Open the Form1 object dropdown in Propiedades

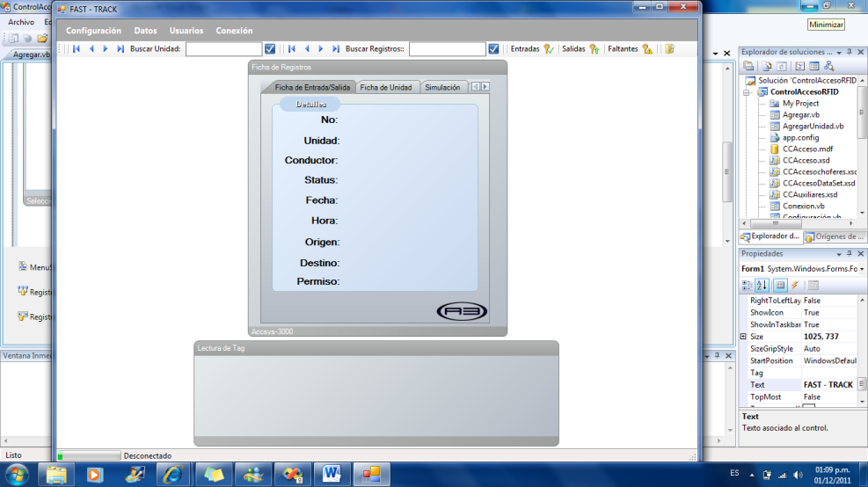pyautogui.click(x=861, y=268)
